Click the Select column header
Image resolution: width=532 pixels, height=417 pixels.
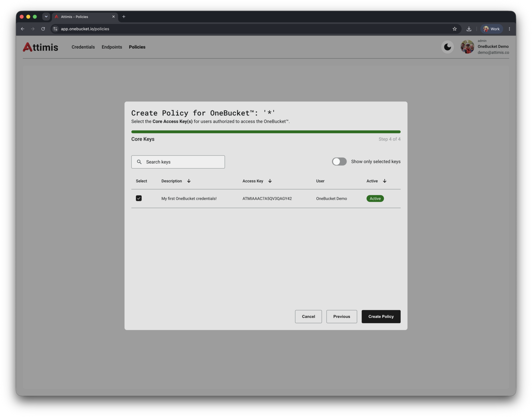(x=141, y=181)
